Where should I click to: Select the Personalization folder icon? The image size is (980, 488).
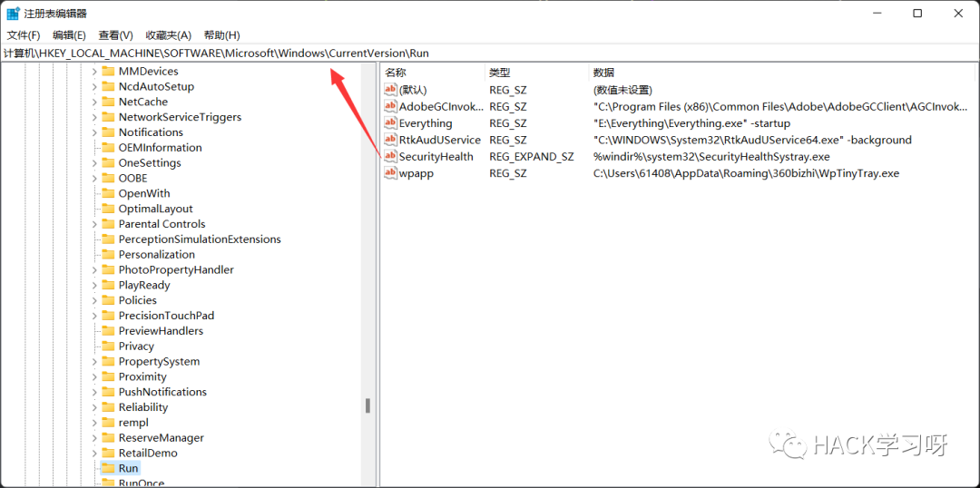[108, 255]
